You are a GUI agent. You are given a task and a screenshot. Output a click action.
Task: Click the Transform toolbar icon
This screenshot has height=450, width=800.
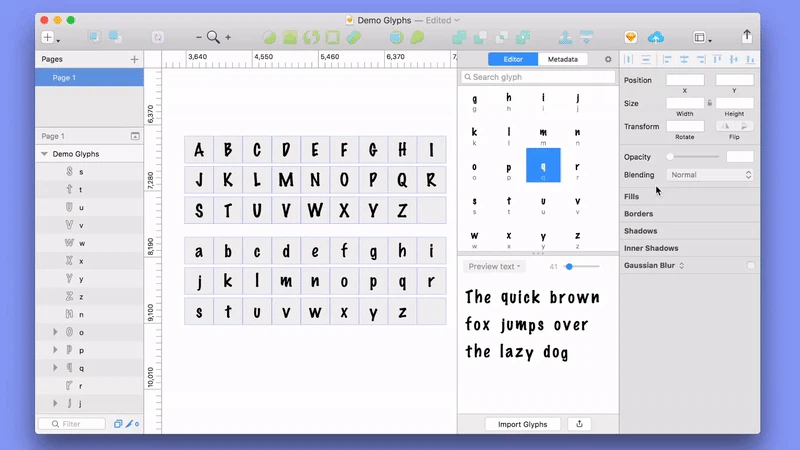290,37
